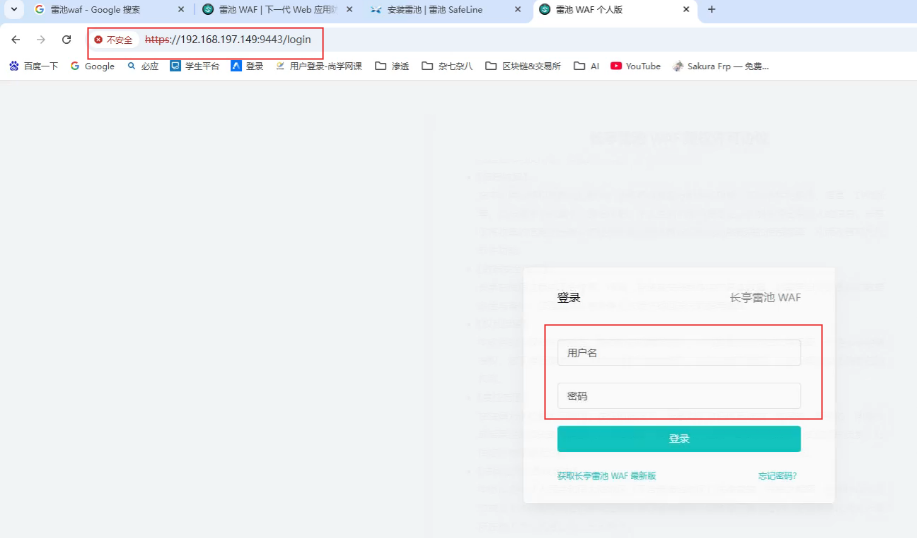Close the 雷池waf - Google 搜索 tab
Screen dimensions: 917x538
pyautogui.click(x=181, y=9)
